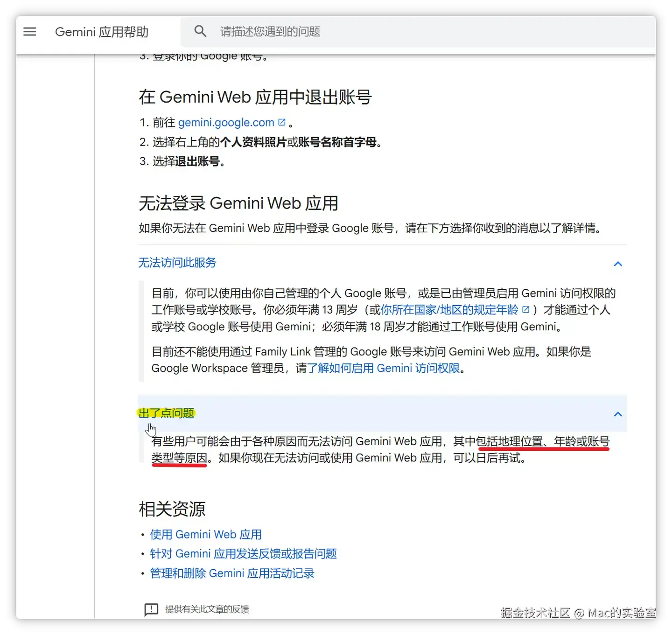672x635 pixels.
Task: Click step text 选择退出账号
Action: pyautogui.click(x=188, y=161)
